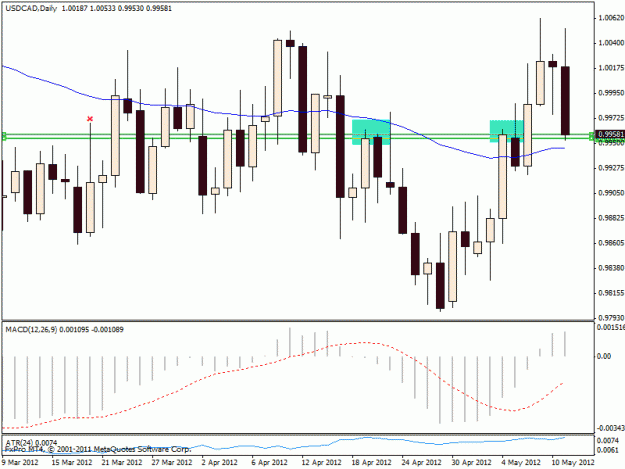Click the 21 Mar 2012 date label
The width and height of the screenshot is (625, 469).
point(122,462)
